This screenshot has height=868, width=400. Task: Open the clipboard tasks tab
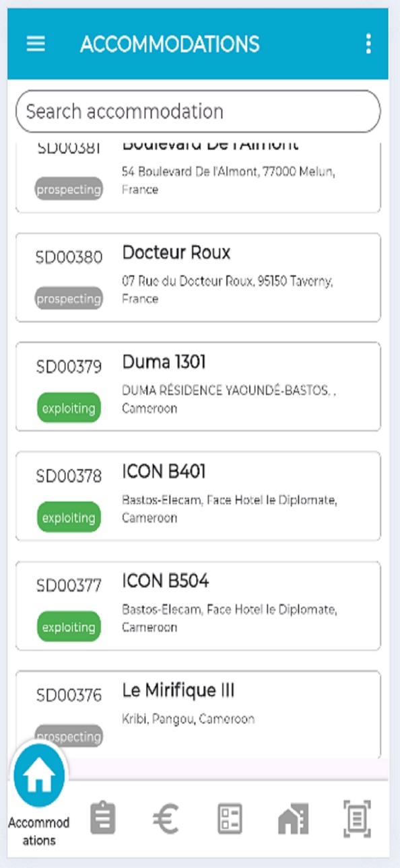tap(103, 818)
